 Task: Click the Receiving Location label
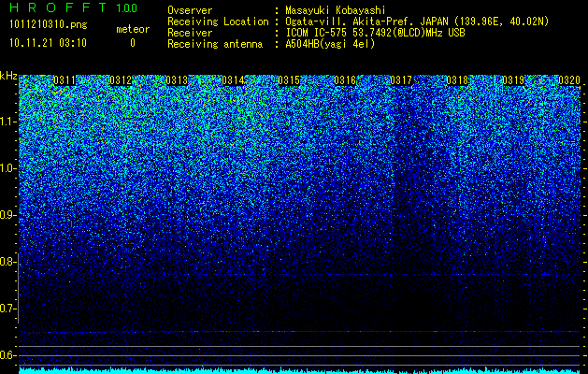coord(218,22)
